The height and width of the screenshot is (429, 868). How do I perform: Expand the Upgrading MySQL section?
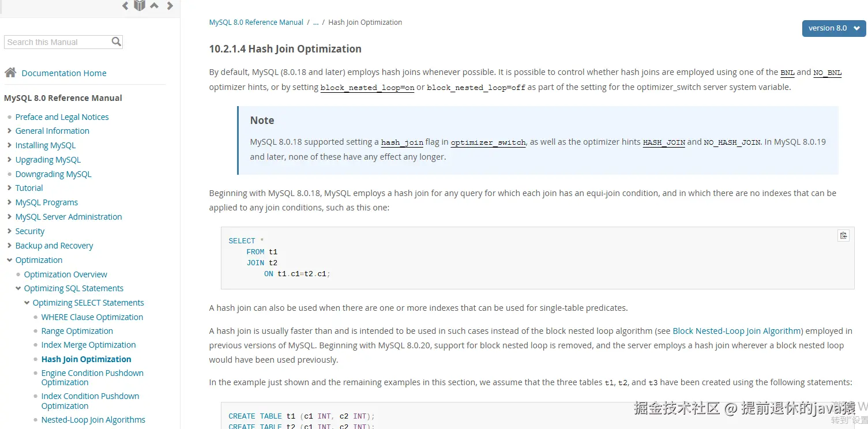point(9,160)
